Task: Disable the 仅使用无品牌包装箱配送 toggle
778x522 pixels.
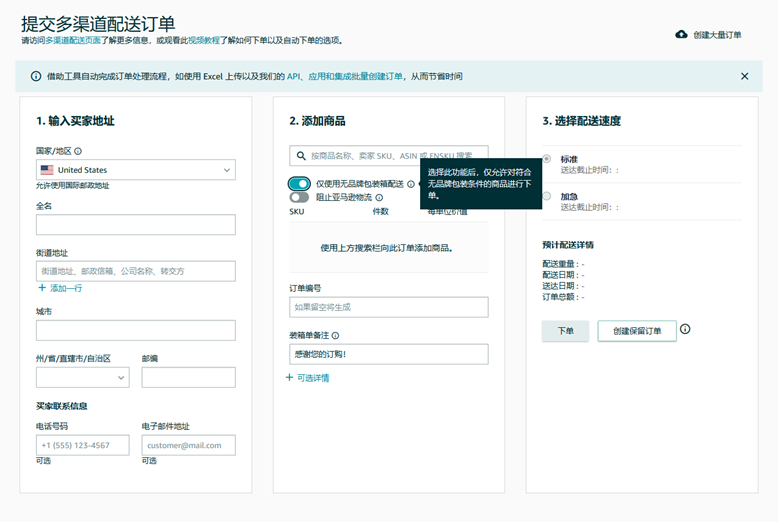Action: pyautogui.click(x=299, y=184)
